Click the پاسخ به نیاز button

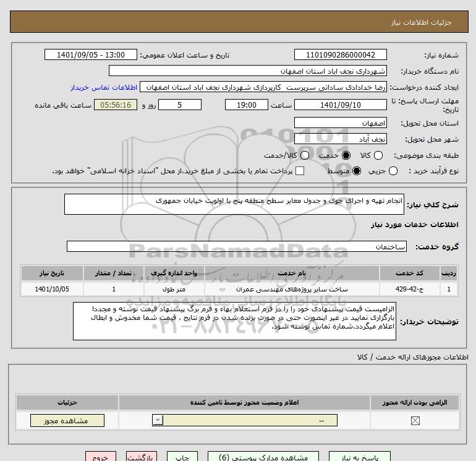click(359, 457)
